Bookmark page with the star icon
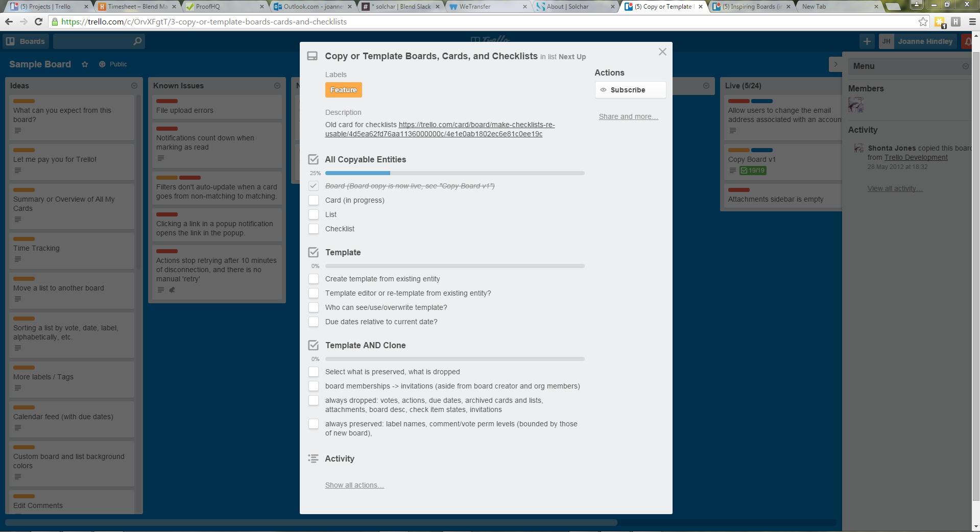The height and width of the screenshot is (532, 980). (923, 21)
